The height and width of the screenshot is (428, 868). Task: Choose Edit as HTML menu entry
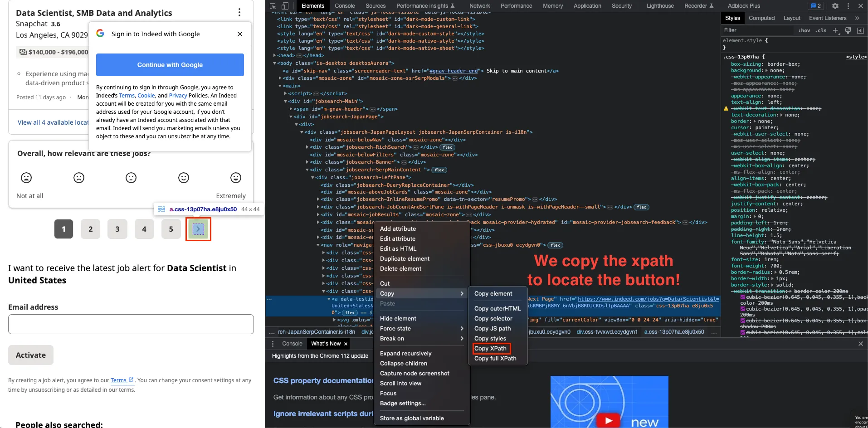pos(398,249)
